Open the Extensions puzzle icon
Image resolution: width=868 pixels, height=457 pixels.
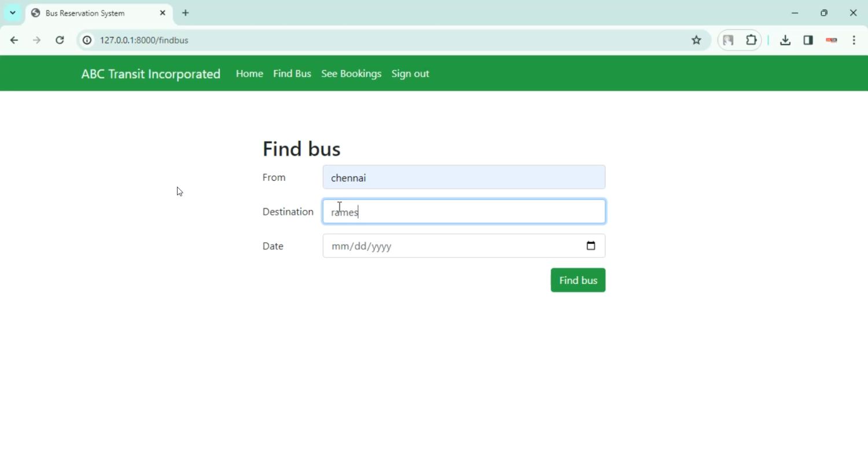pyautogui.click(x=751, y=40)
